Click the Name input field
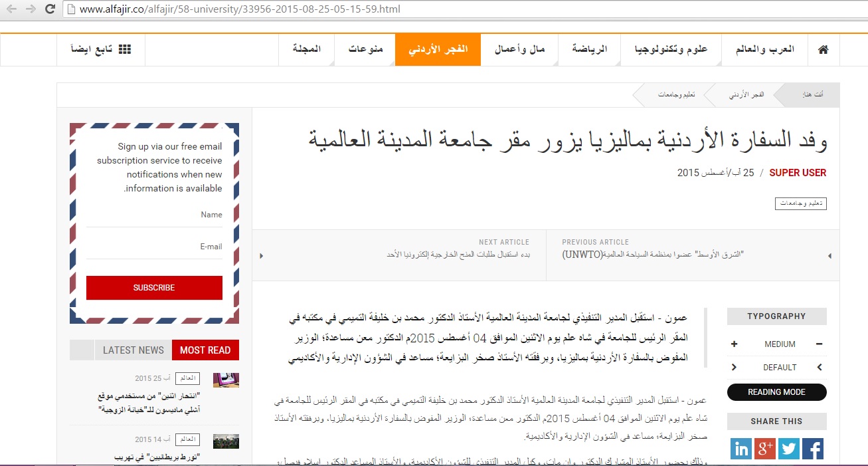The height and width of the screenshot is (466, 868). [x=154, y=215]
